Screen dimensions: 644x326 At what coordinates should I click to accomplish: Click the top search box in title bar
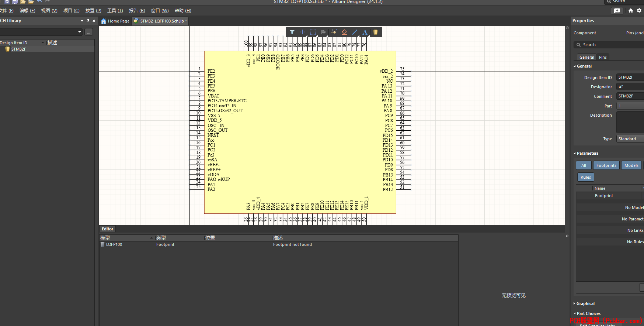(x=624, y=1)
